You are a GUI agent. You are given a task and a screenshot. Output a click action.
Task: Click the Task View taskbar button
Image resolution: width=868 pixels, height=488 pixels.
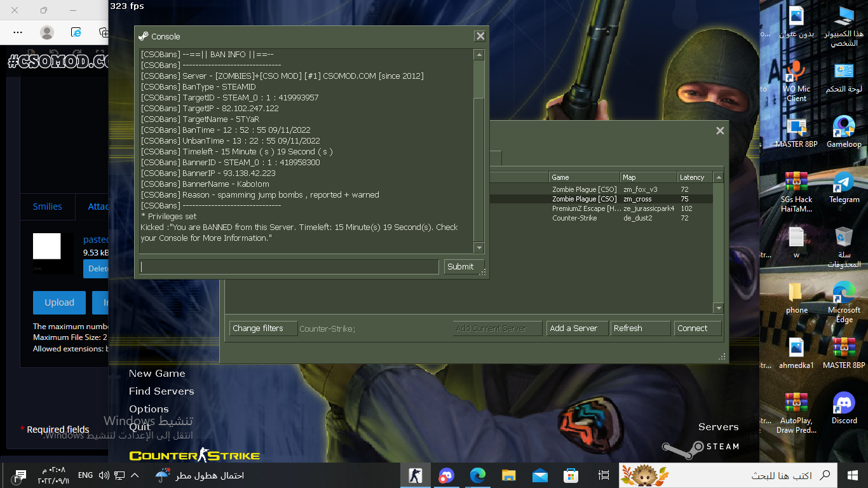(x=604, y=475)
